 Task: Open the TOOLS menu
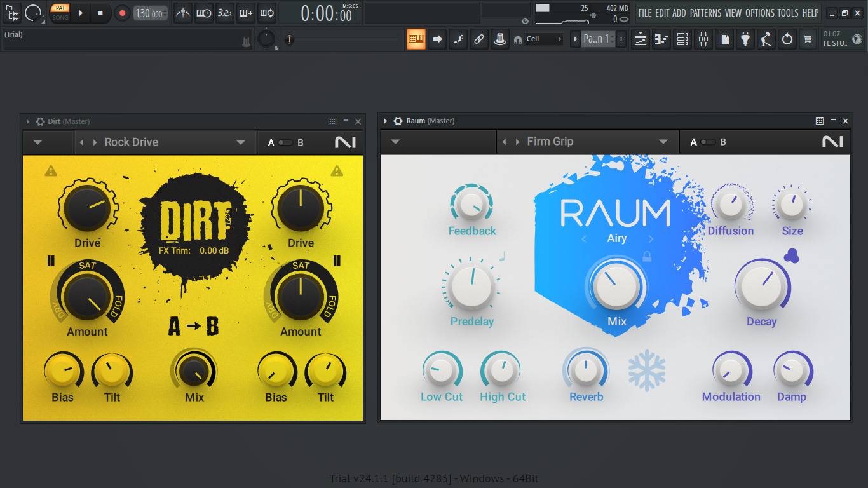tap(788, 13)
